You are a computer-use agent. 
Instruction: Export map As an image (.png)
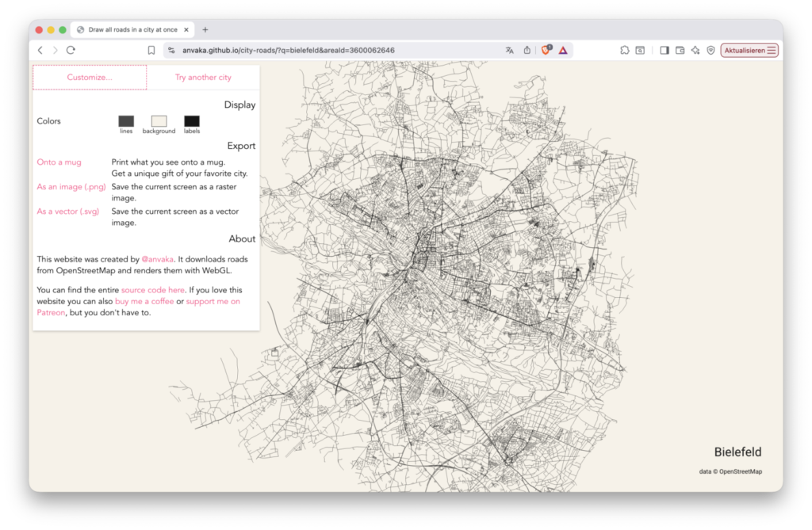pyautogui.click(x=68, y=187)
